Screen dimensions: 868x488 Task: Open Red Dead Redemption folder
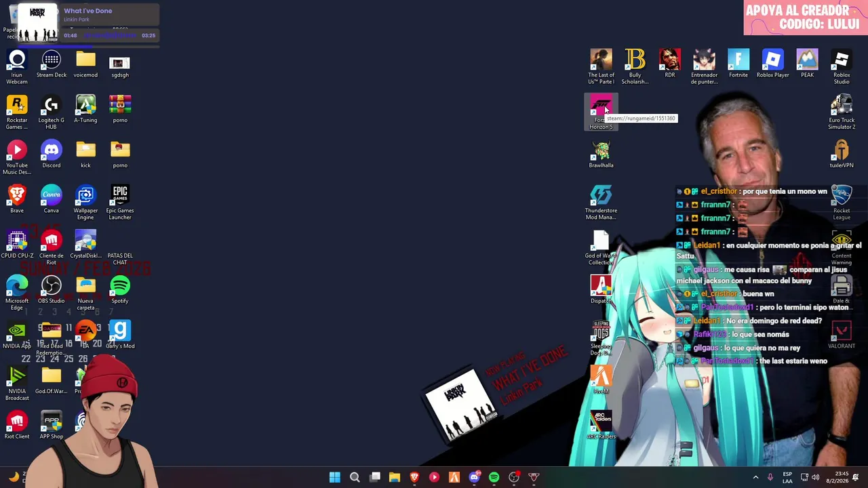[52, 338]
